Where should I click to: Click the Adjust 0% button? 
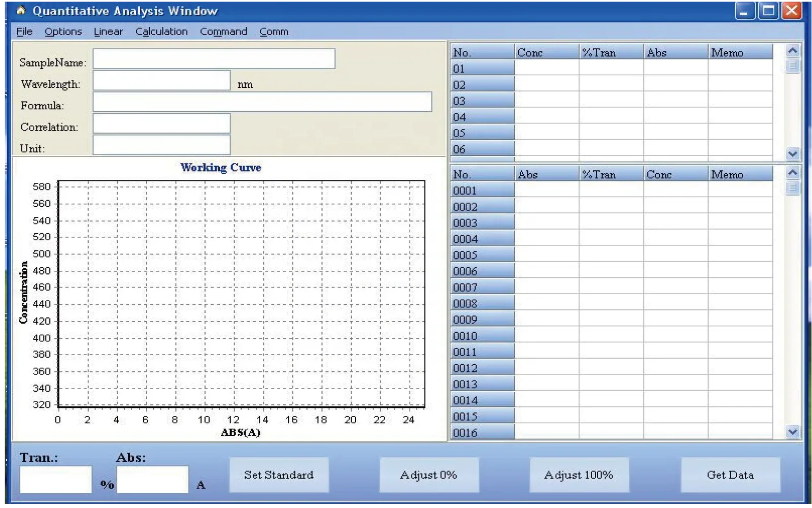[x=429, y=475]
